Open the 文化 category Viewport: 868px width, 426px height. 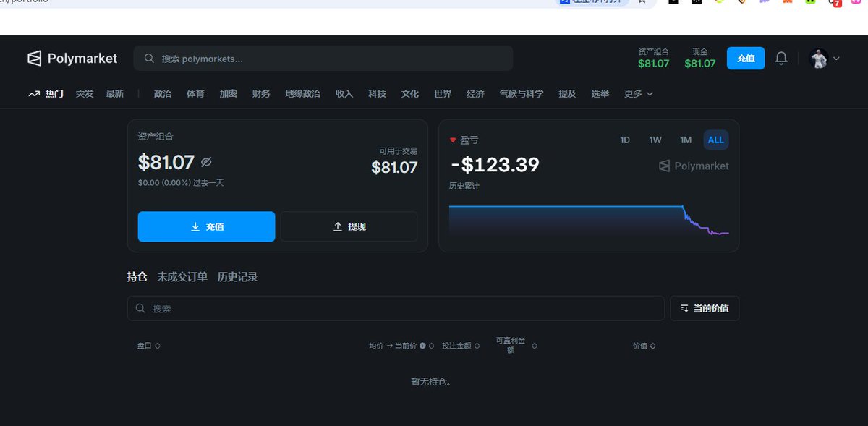pyautogui.click(x=410, y=94)
